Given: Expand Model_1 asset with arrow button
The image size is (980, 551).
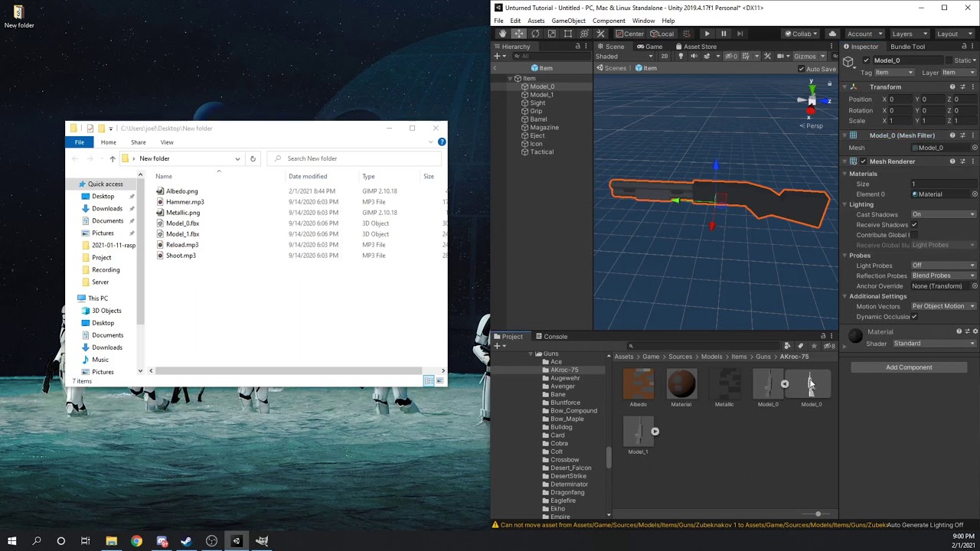Looking at the screenshot, I should point(655,432).
